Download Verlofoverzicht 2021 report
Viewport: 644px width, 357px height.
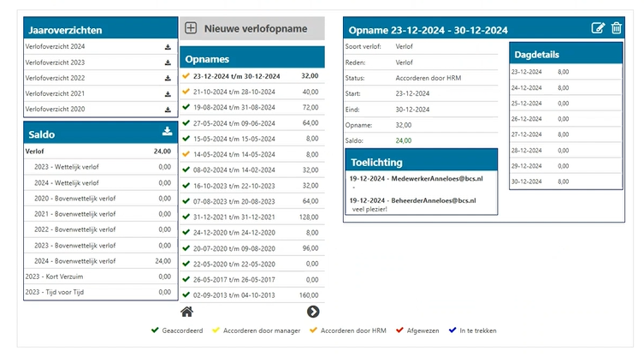(168, 93)
